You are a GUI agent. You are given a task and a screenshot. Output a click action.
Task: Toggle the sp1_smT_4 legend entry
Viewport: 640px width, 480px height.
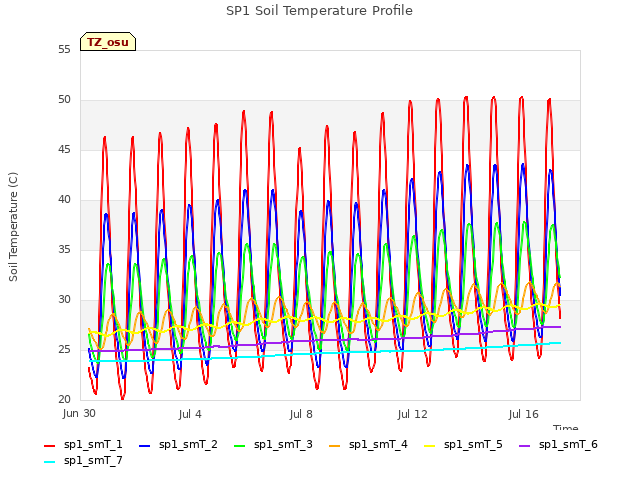(368, 445)
